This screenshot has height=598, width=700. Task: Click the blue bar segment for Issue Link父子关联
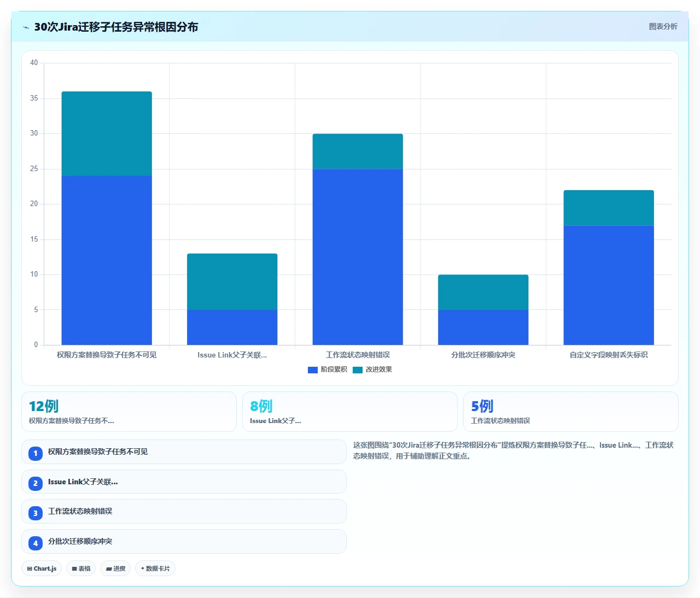[x=232, y=327]
